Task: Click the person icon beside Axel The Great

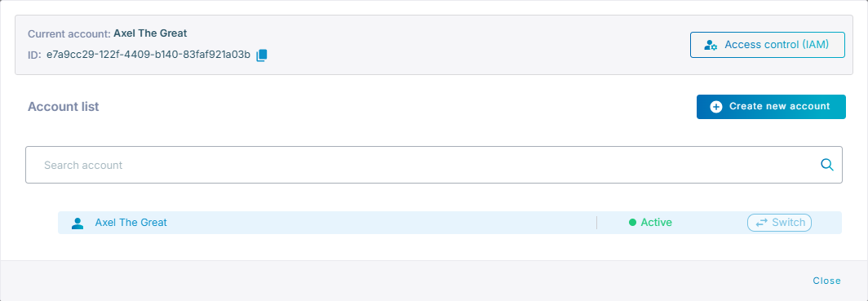Action: [77, 223]
